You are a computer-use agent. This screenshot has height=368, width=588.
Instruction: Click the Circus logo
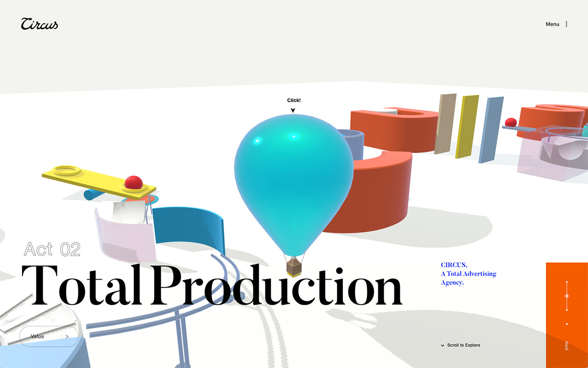click(x=39, y=24)
